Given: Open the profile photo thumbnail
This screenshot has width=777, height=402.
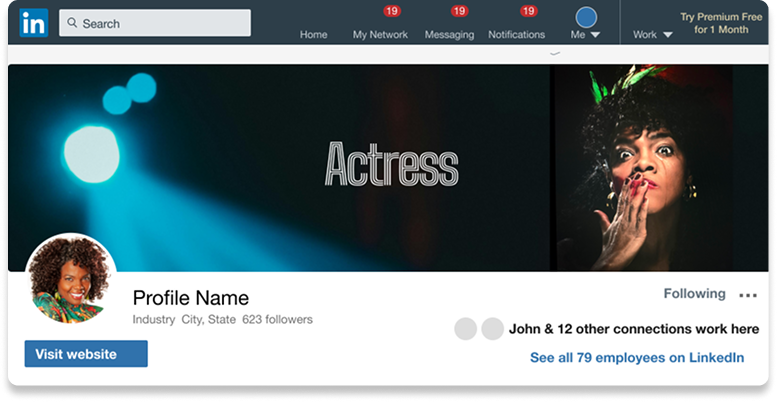Looking at the screenshot, I should (70, 280).
